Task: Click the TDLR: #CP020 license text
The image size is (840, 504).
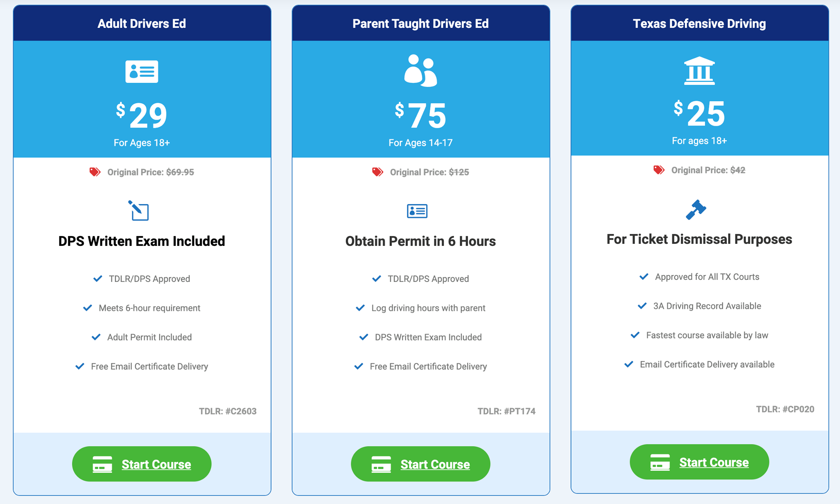Action: 785,409
